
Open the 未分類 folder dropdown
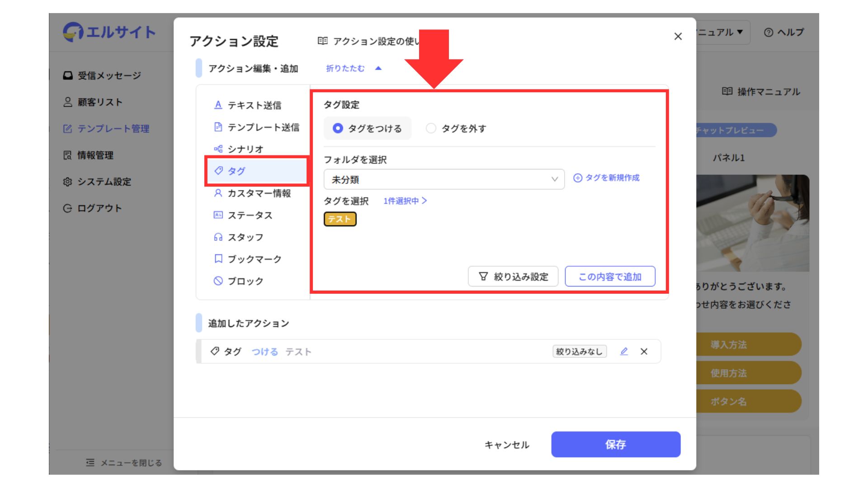coord(444,179)
